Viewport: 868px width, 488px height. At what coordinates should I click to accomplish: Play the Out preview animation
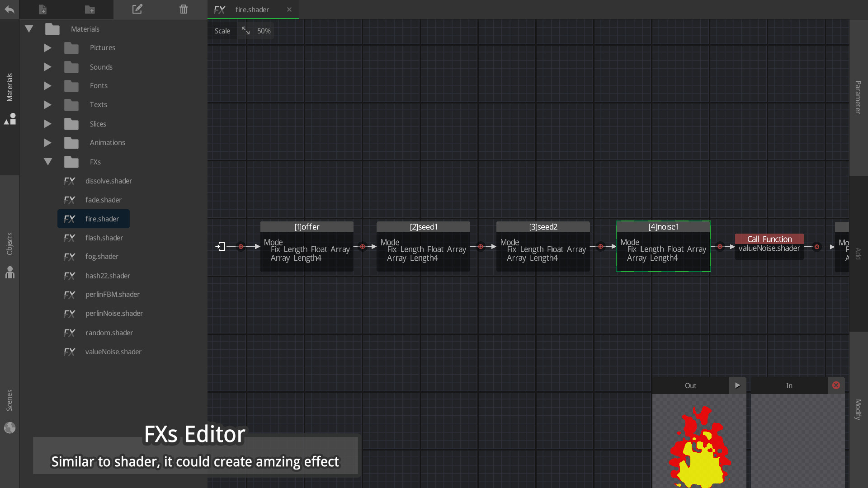pos(738,385)
